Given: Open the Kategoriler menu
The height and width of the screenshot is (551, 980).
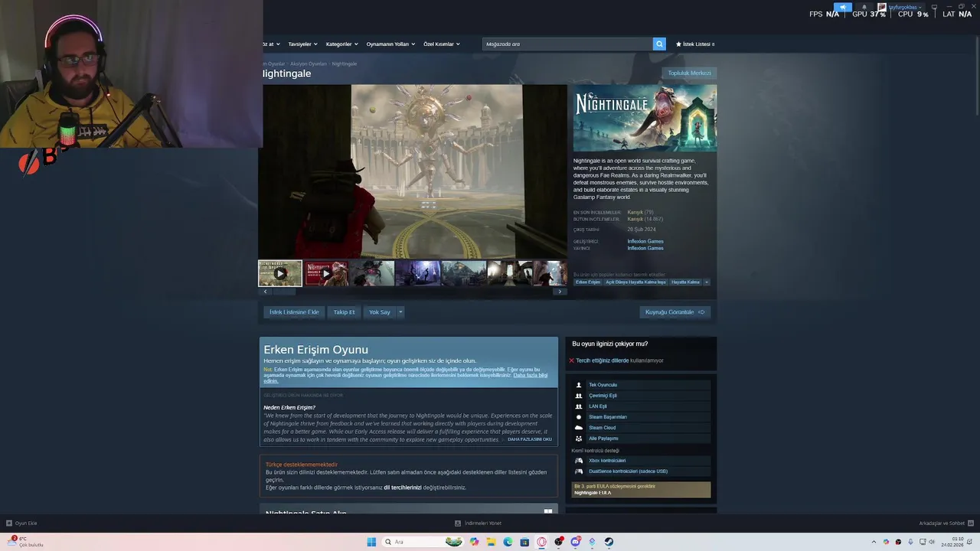Looking at the screenshot, I should pos(341,44).
